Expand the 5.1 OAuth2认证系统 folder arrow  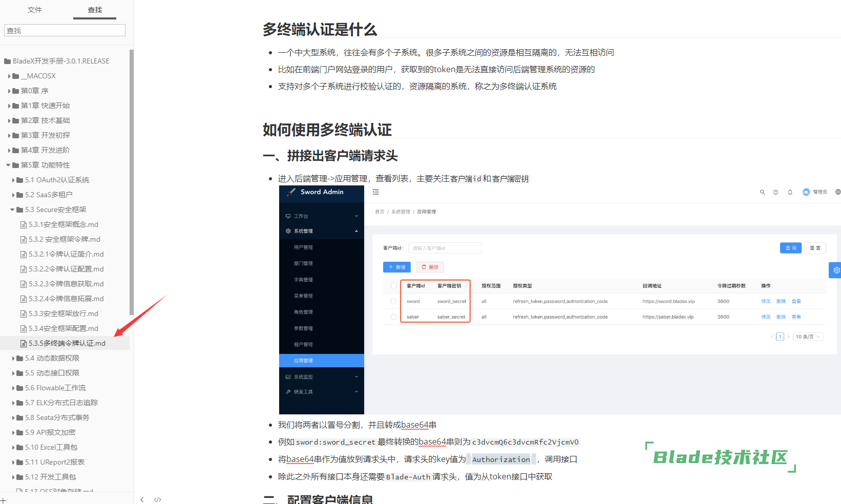pos(13,180)
